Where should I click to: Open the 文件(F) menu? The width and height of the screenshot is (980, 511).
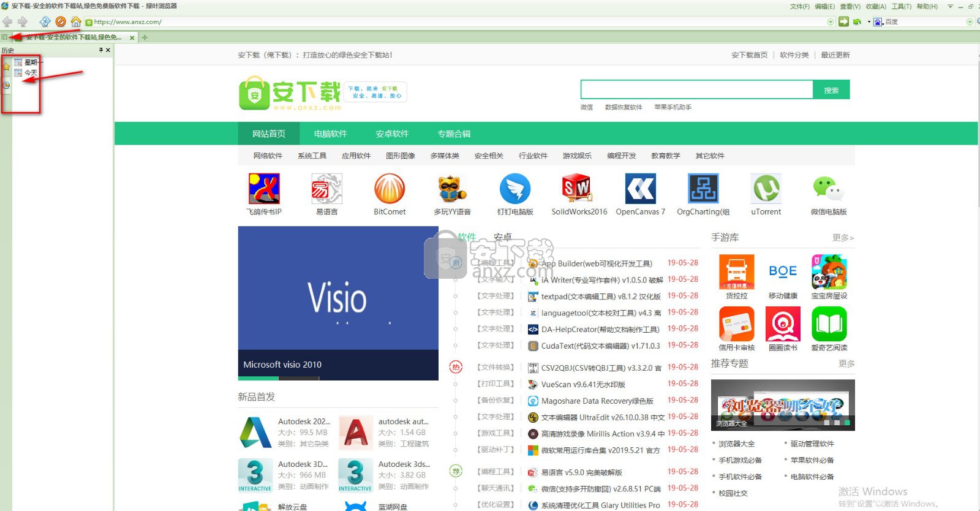click(800, 6)
